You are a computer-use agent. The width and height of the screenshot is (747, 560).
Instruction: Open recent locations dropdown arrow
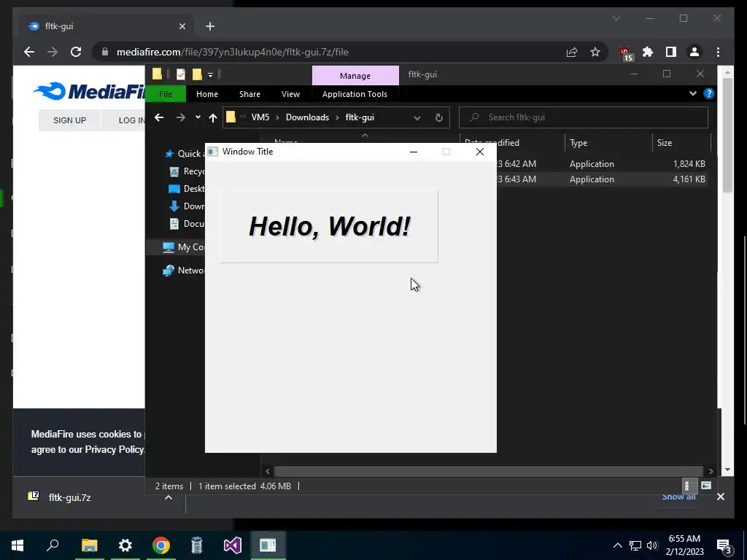click(198, 117)
